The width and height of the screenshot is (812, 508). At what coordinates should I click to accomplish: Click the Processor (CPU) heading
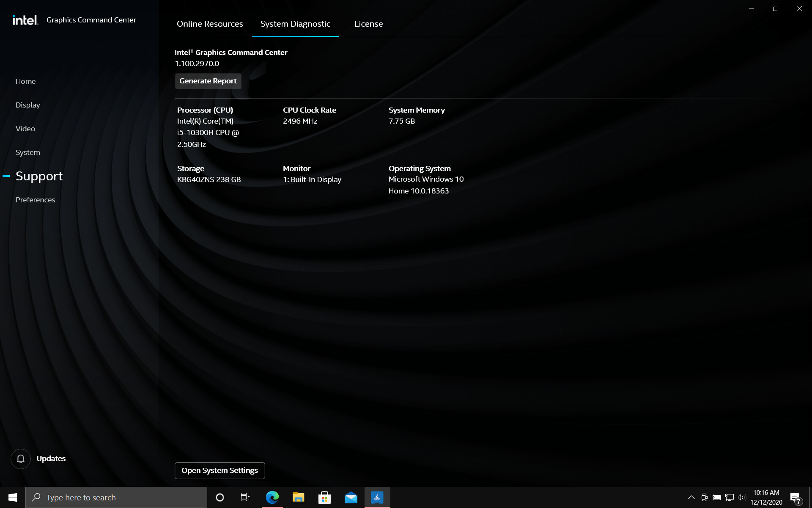tap(205, 110)
